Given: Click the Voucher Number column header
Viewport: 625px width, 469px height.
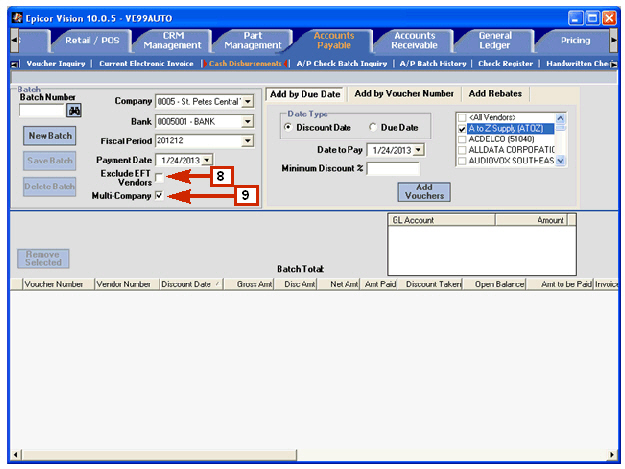Looking at the screenshot, I should 58,284.
